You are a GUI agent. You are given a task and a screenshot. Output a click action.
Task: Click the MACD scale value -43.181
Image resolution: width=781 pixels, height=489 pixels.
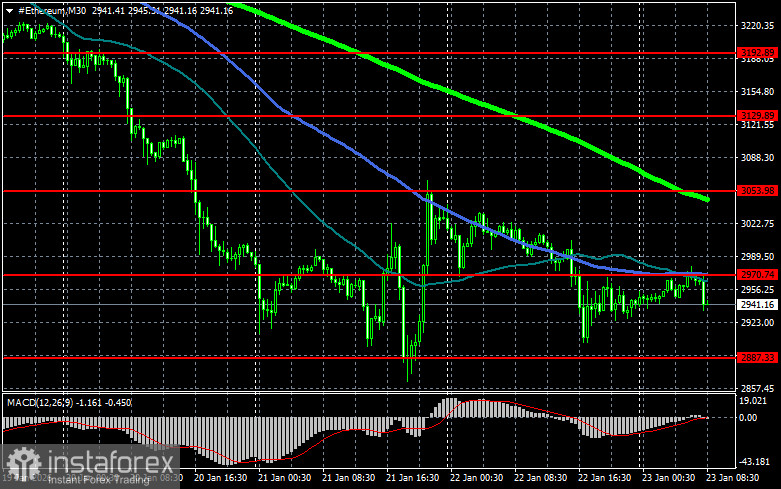coord(755,462)
